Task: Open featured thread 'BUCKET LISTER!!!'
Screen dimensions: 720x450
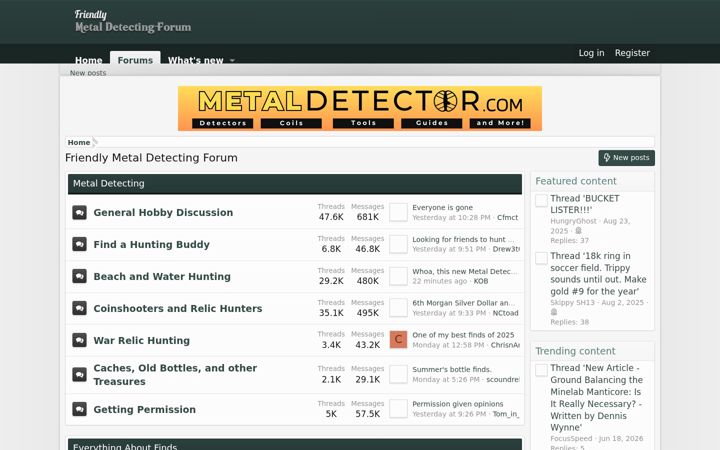Action: (x=585, y=204)
